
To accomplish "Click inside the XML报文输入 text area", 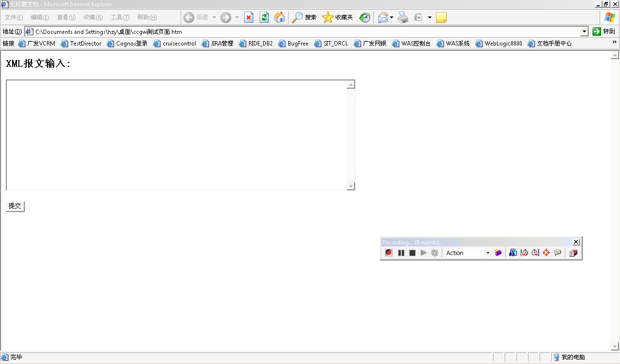I will pyautogui.click(x=176, y=135).
